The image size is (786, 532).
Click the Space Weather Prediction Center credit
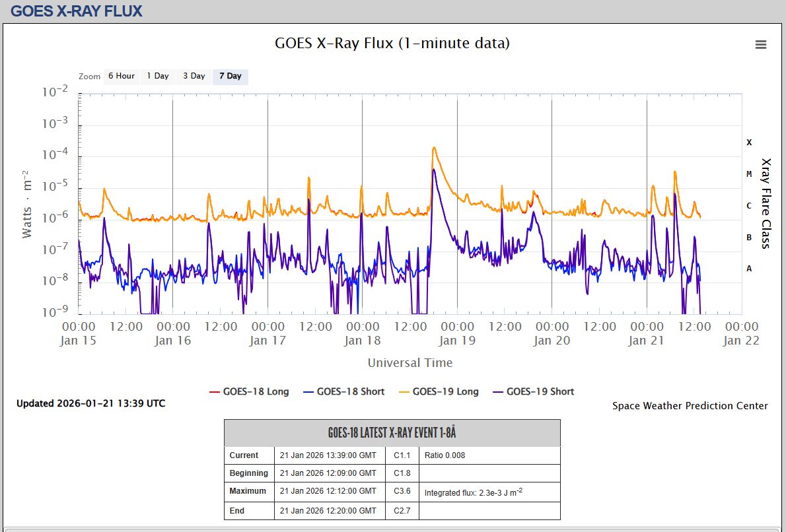690,406
